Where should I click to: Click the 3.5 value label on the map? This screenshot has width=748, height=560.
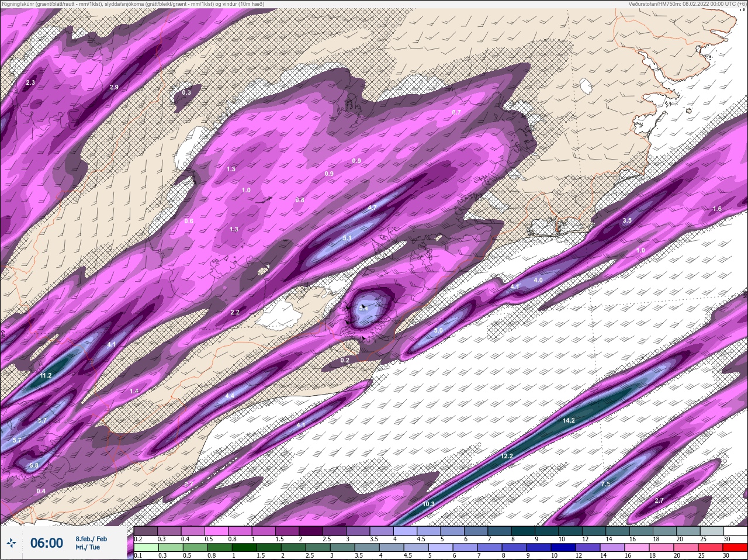point(627,221)
